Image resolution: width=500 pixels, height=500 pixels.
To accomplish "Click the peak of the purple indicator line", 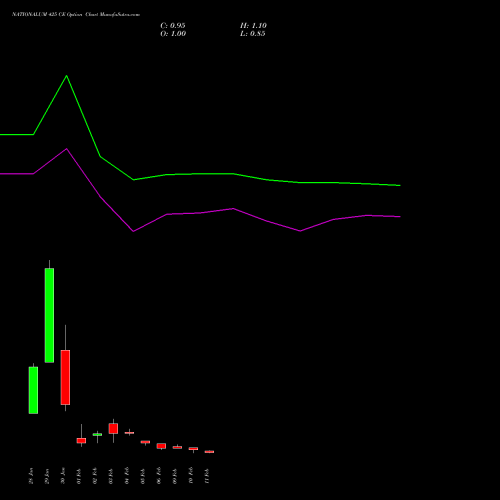I will tap(67, 149).
